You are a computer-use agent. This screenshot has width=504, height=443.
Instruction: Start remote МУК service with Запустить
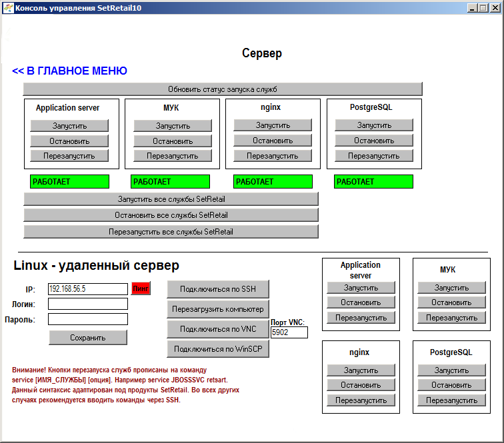click(451, 288)
